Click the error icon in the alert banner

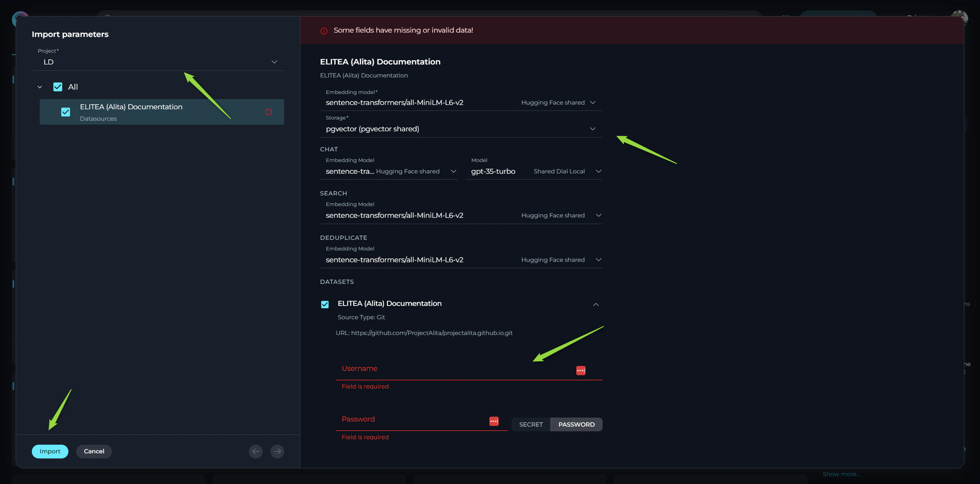pyautogui.click(x=324, y=31)
